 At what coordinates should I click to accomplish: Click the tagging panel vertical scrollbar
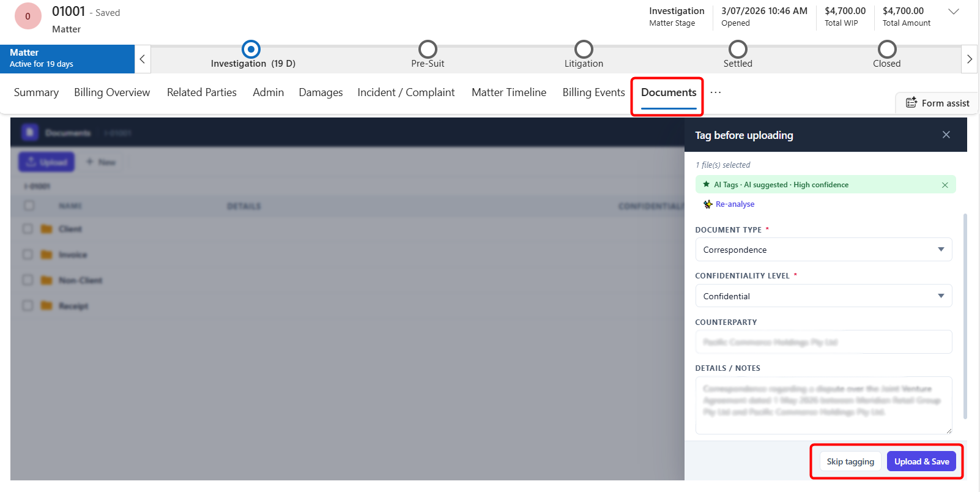[965, 316]
